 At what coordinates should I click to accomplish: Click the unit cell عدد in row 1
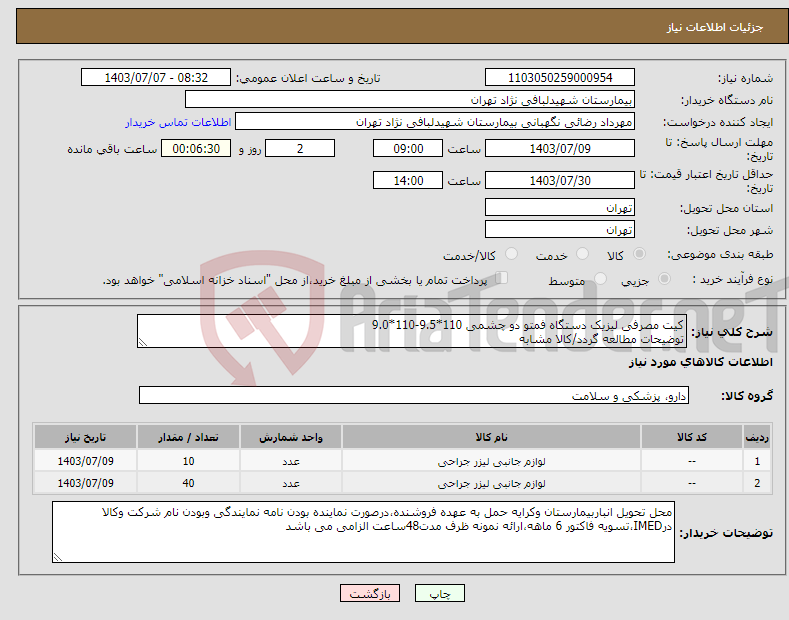click(291, 461)
